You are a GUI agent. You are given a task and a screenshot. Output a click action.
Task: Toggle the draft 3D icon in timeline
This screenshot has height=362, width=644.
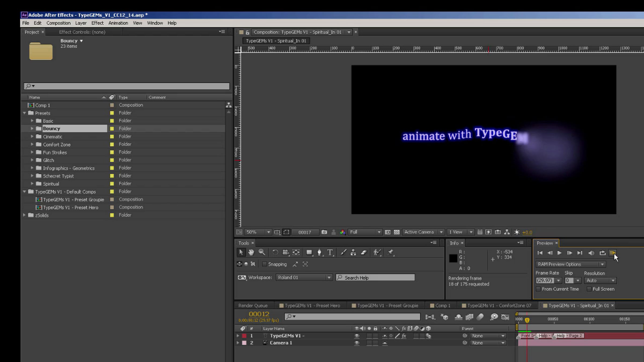click(444, 317)
